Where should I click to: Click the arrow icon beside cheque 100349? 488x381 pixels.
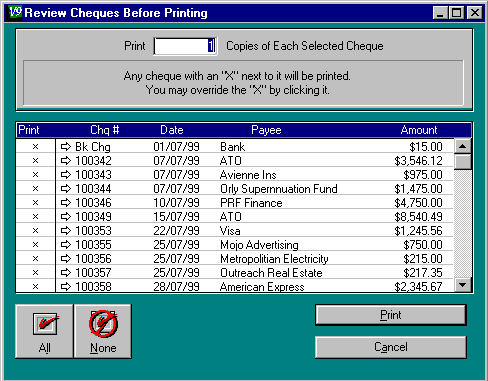click(x=66, y=216)
